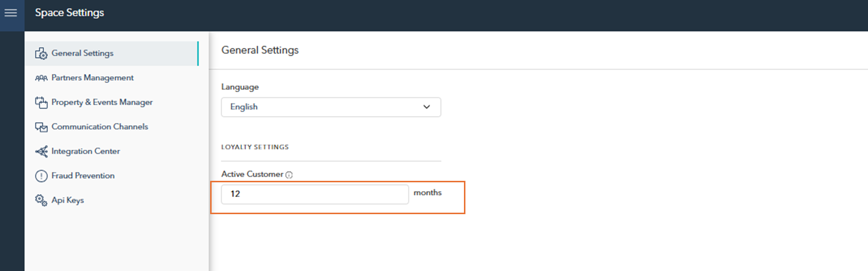This screenshot has width=868, height=271.
Task: Open the Api Keys section
Action: pyautogui.click(x=112, y=200)
